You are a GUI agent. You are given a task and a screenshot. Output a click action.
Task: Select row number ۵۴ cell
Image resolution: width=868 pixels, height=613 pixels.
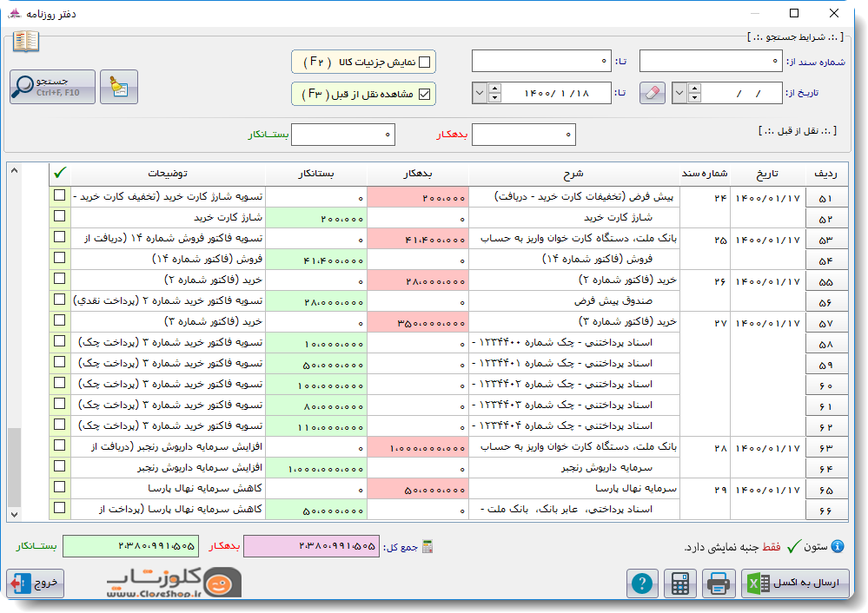click(x=826, y=260)
